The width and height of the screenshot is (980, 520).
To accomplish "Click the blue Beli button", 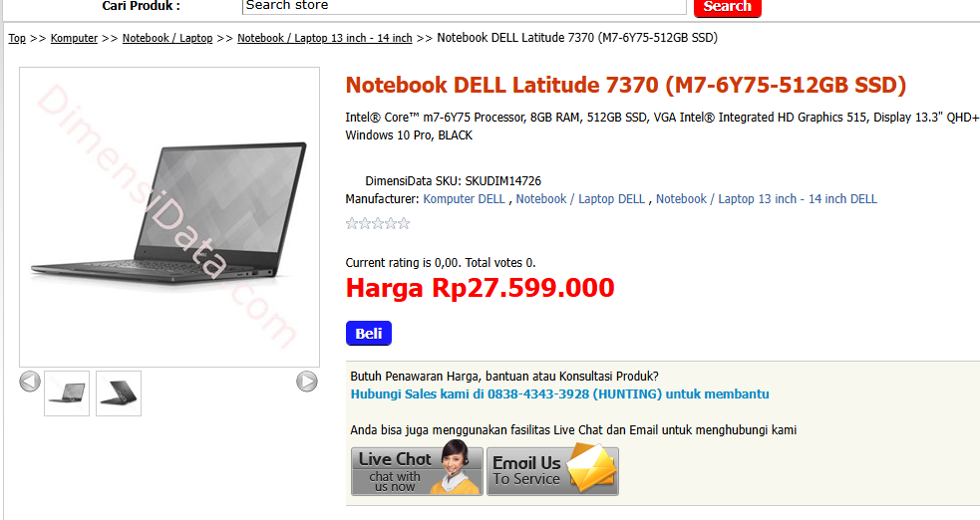I will 369,334.
